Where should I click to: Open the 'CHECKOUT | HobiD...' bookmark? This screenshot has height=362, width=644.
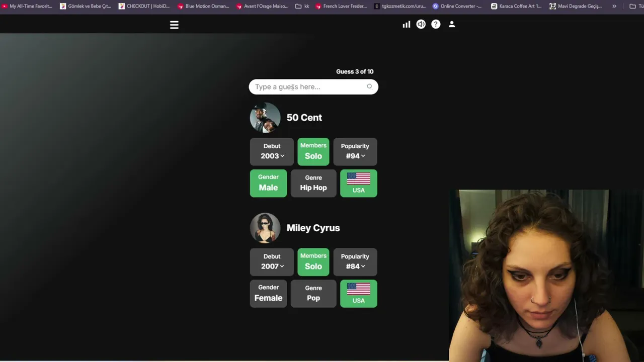[x=144, y=6]
